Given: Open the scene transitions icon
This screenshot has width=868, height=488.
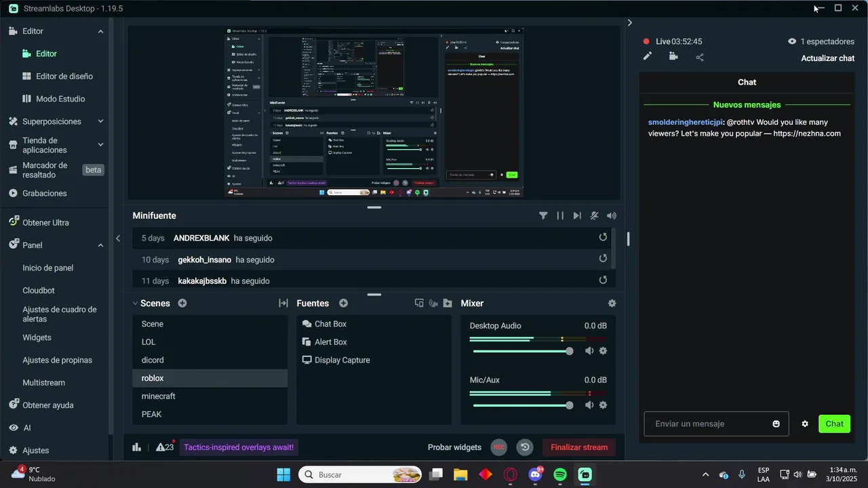Looking at the screenshot, I should coord(283,303).
